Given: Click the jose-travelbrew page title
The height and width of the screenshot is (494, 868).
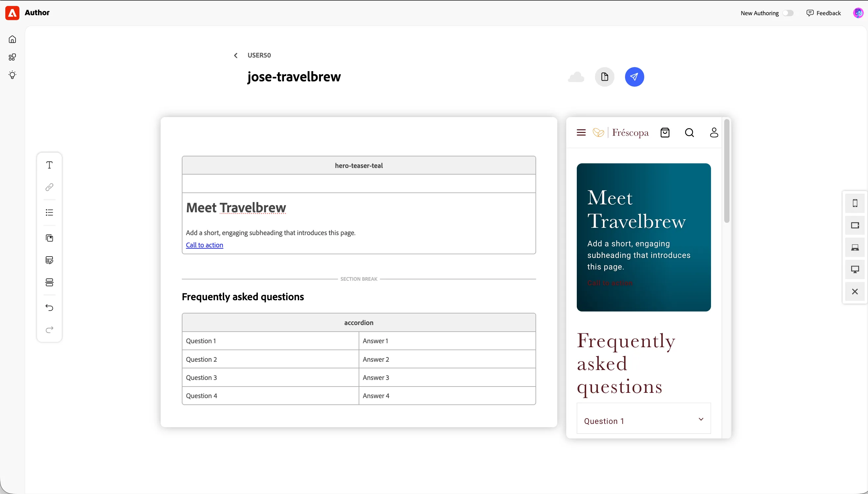Looking at the screenshot, I should [x=294, y=77].
